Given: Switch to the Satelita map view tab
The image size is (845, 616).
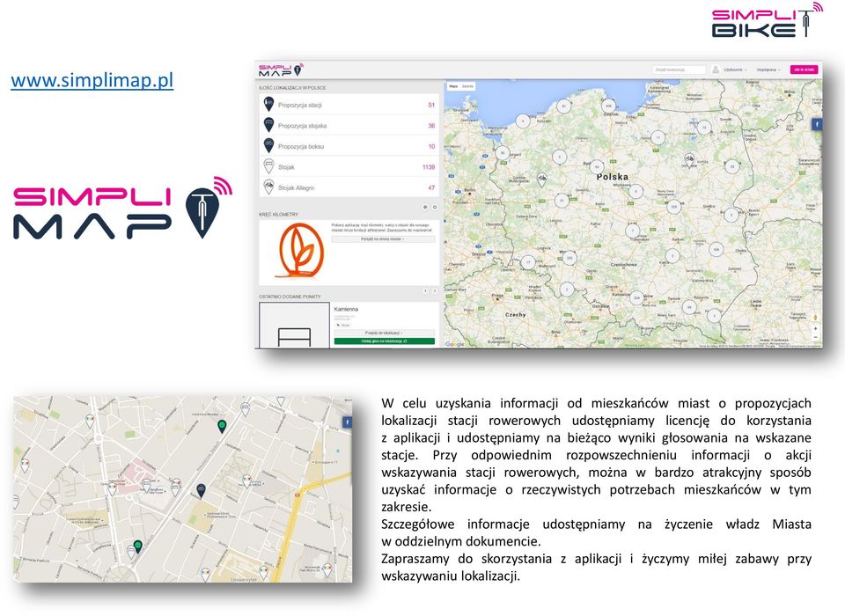Looking at the screenshot, I should pyautogui.click(x=467, y=86).
